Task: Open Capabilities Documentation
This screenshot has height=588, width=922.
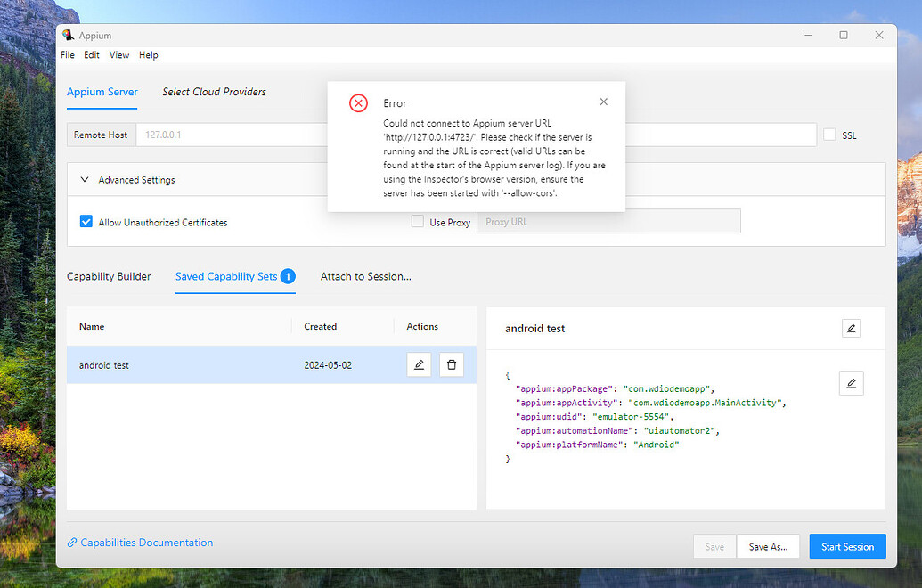Action: pyautogui.click(x=147, y=543)
